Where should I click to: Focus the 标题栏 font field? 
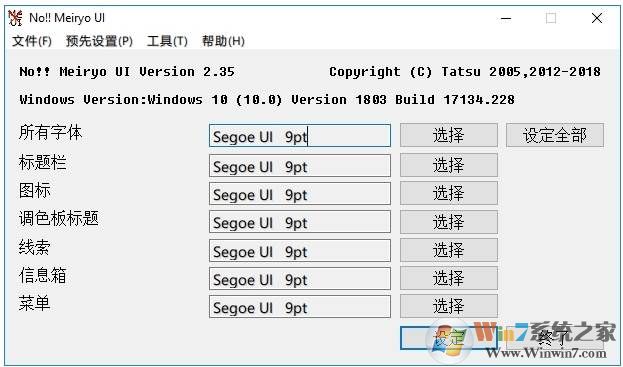(x=300, y=166)
